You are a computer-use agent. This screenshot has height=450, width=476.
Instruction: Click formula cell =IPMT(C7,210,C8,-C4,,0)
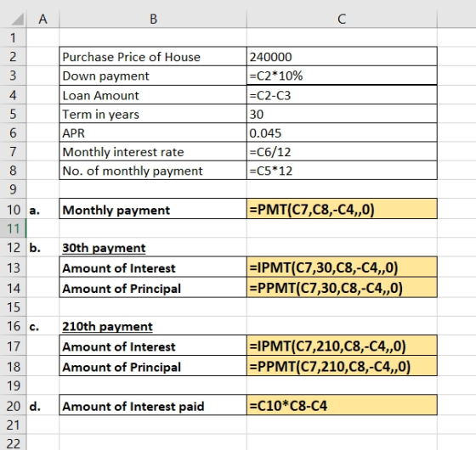point(342,346)
